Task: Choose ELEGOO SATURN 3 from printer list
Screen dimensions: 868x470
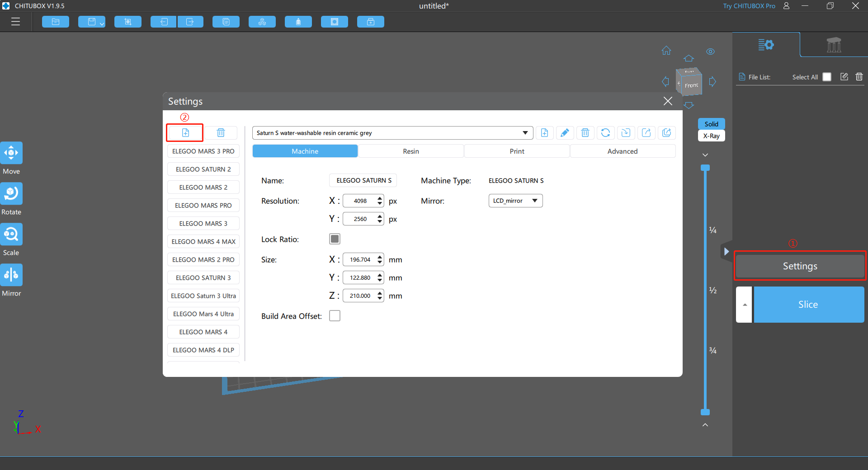Action: pos(203,278)
